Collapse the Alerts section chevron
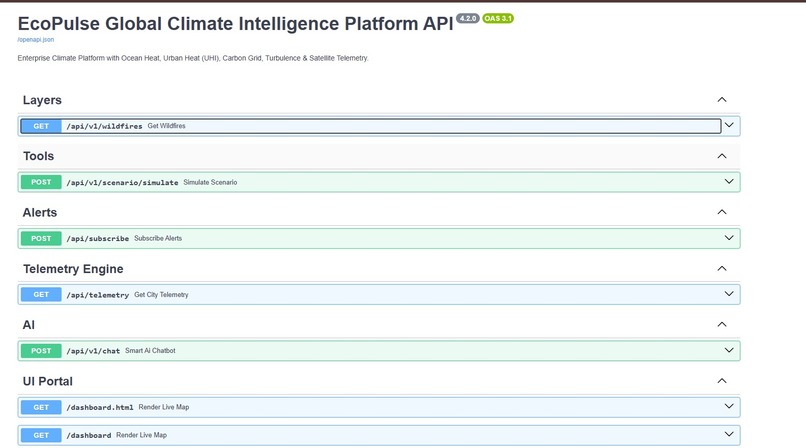This screenshot has width=806, height=448. click(x=722, y=212)
